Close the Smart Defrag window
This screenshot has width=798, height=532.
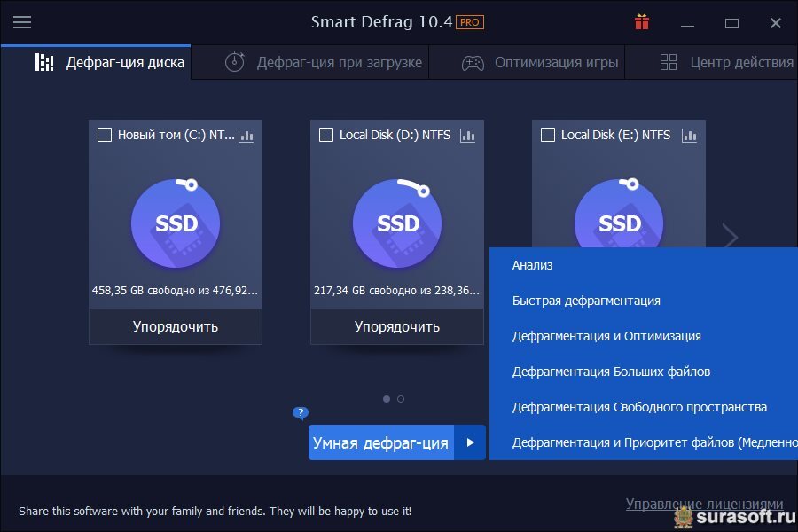776,23
